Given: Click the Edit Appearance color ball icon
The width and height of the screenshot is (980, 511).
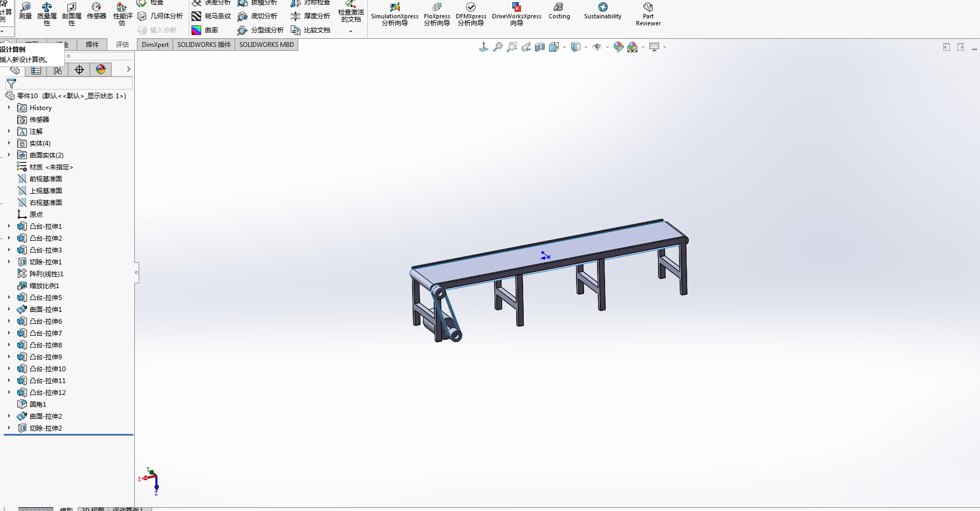Looking at the screenshot, I should pyautogui.click(x=618, y=47).
